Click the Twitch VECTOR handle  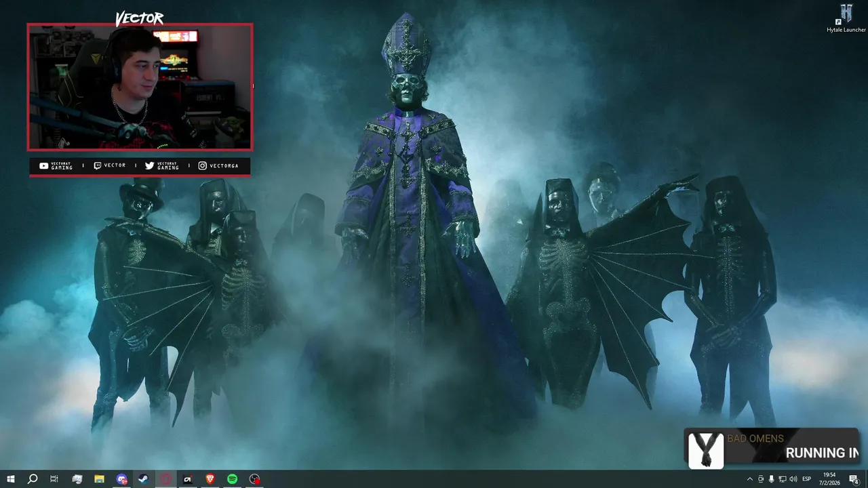click(110, 165)
